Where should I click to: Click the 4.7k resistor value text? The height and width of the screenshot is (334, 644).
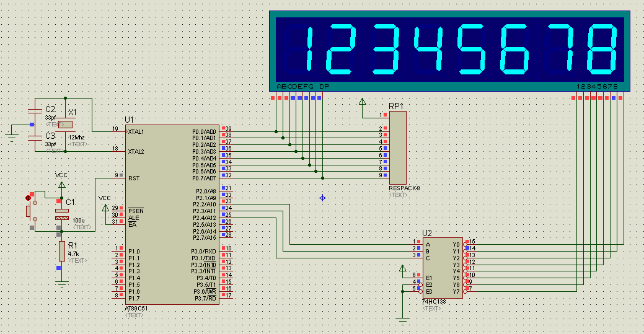(74, 254)
